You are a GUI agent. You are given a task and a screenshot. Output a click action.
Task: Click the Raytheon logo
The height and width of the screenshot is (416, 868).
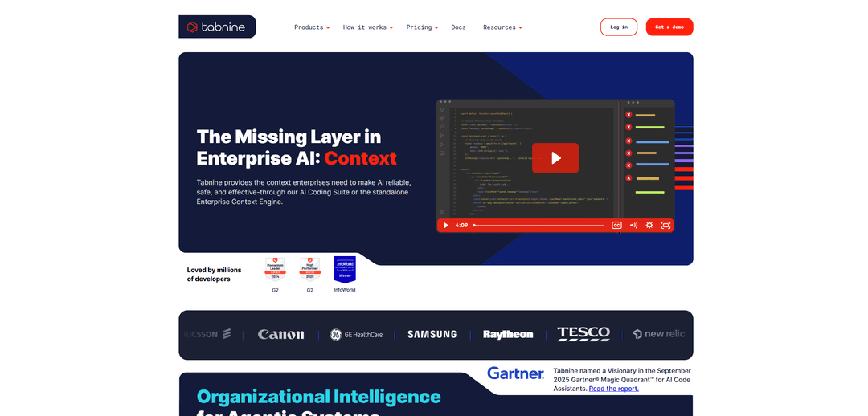click(508, 335)
